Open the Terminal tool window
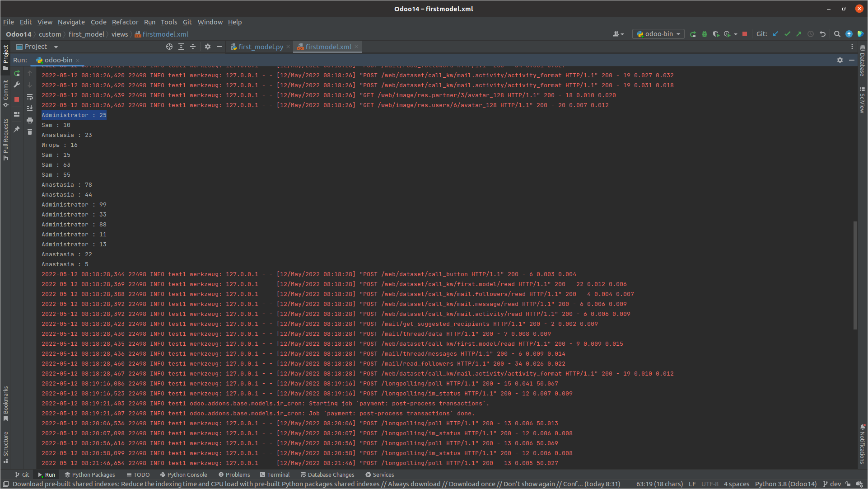Image resolution: width=868 pixels, height=489 pixels. 275,475
